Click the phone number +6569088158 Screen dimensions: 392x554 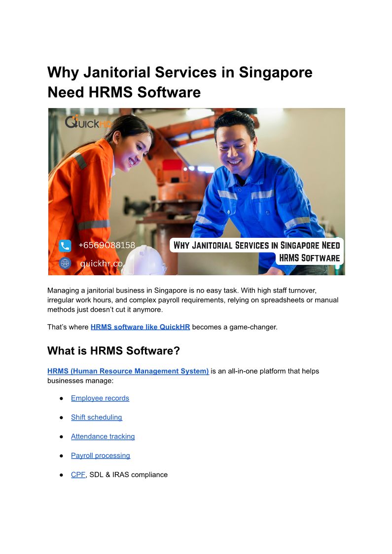point(107,246)
